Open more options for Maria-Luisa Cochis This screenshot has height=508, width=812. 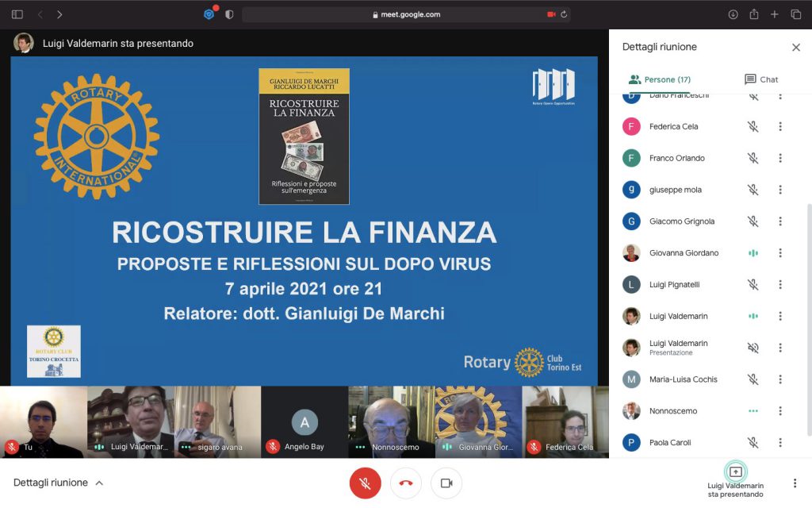pos(780,379)
